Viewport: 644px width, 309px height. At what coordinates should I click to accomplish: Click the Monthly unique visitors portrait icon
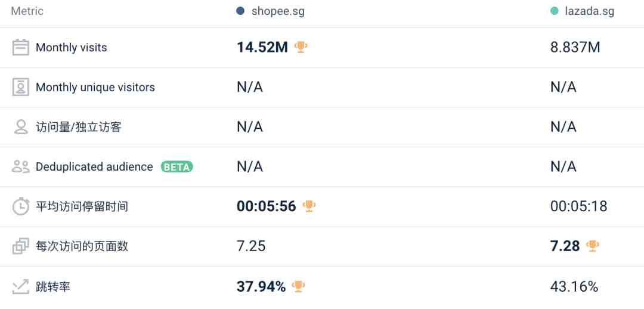pyautogui.click(x=20, y=87)
